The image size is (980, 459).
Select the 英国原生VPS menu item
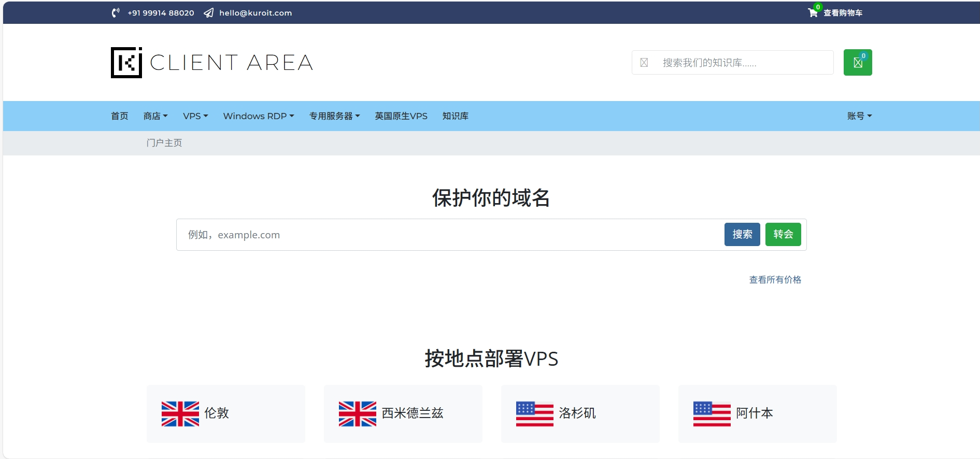pos(401,116)
